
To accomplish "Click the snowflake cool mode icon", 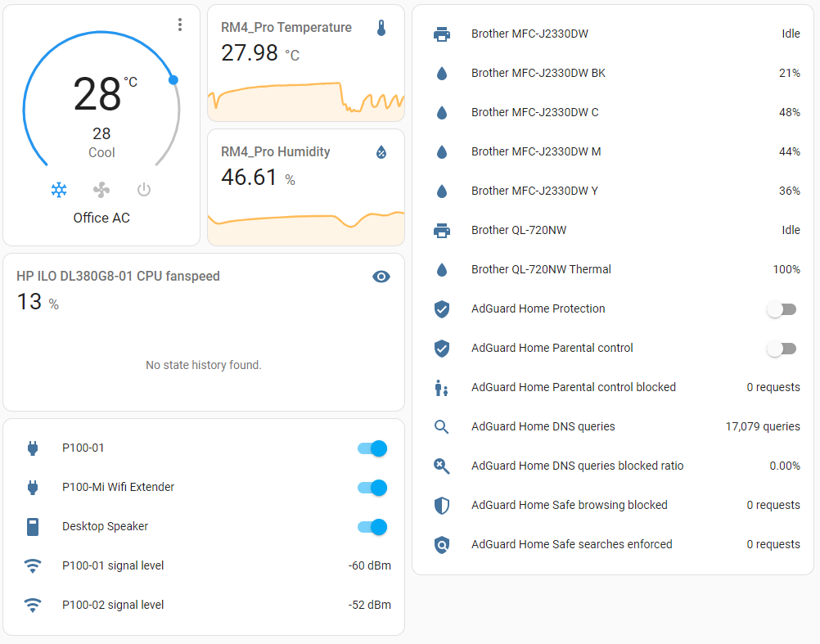I will 59,190.
